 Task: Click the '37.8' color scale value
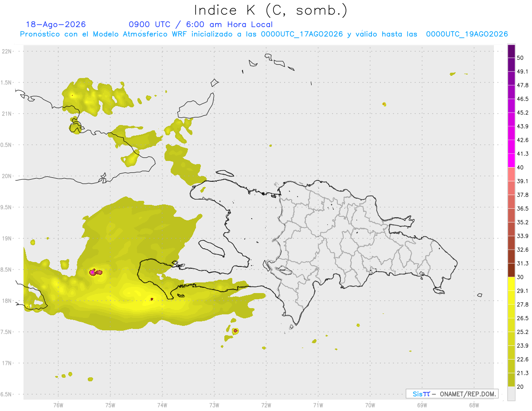pos(523,195)
